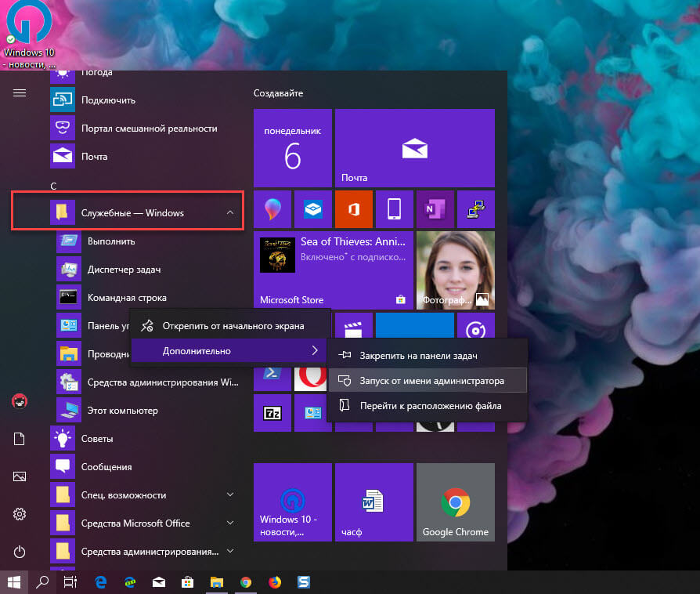Click the letter С section header
The width and height of the screenshot is (700, 594).
53,186
